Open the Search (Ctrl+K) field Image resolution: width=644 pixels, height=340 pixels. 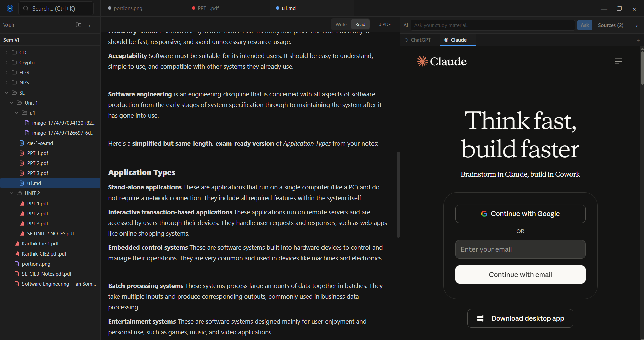56,8
